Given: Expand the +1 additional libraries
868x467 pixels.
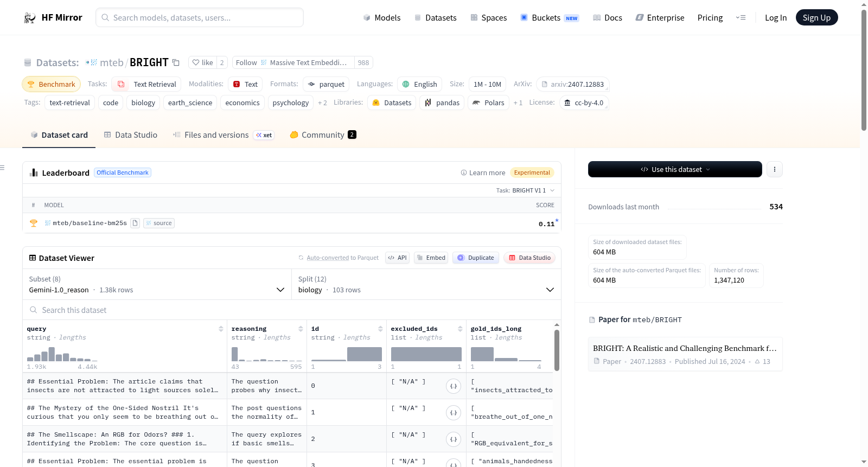Looking at the screenshot, I should click(x=518, y=103).
